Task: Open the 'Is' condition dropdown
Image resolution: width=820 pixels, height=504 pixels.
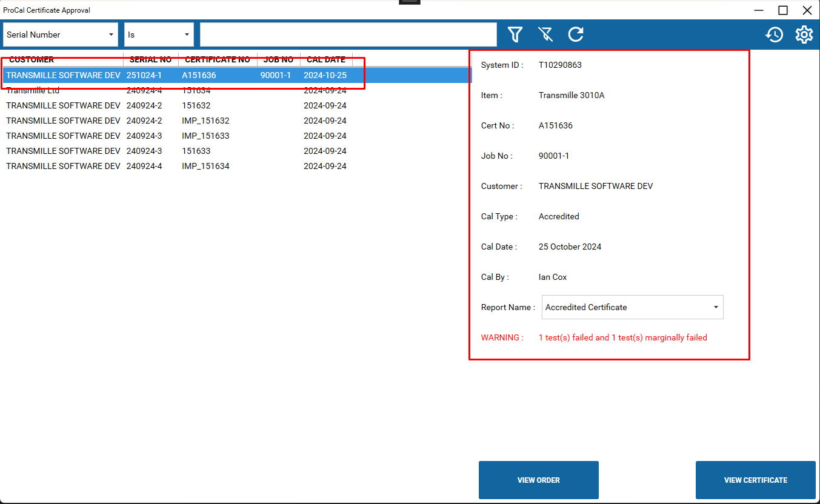Action: point(159,35)
